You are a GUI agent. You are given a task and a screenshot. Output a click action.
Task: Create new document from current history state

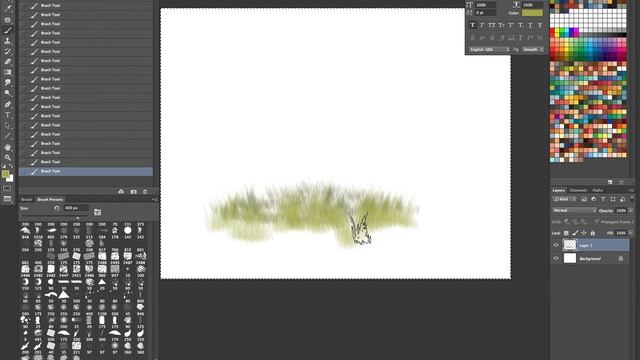click(x=121, y=191)
